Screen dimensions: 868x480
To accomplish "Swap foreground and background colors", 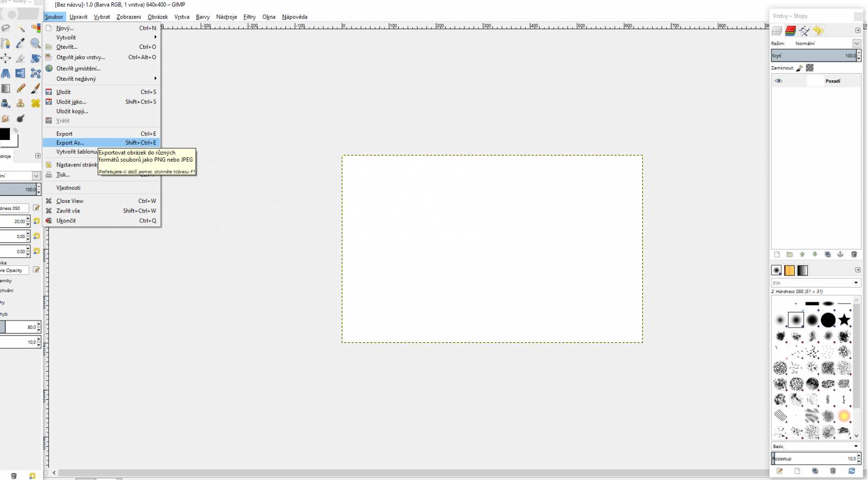I will (x=16, y=131).
